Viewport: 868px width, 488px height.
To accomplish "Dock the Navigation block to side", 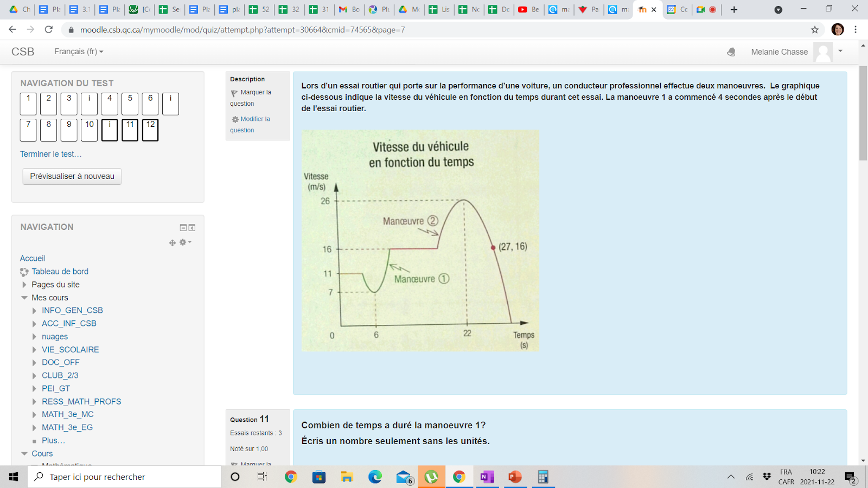I will tap(192, 228).
